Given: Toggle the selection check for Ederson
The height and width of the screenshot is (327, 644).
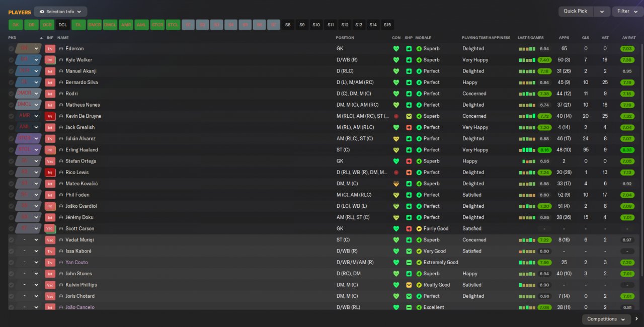Looking at the screenshot, I should tap(11, 49).
